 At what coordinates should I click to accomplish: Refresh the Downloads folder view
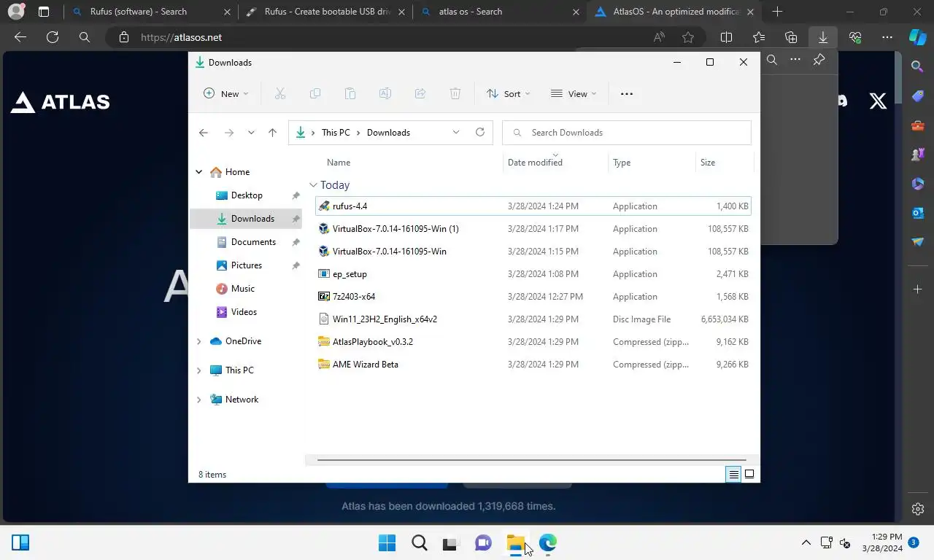coord(480,132)
